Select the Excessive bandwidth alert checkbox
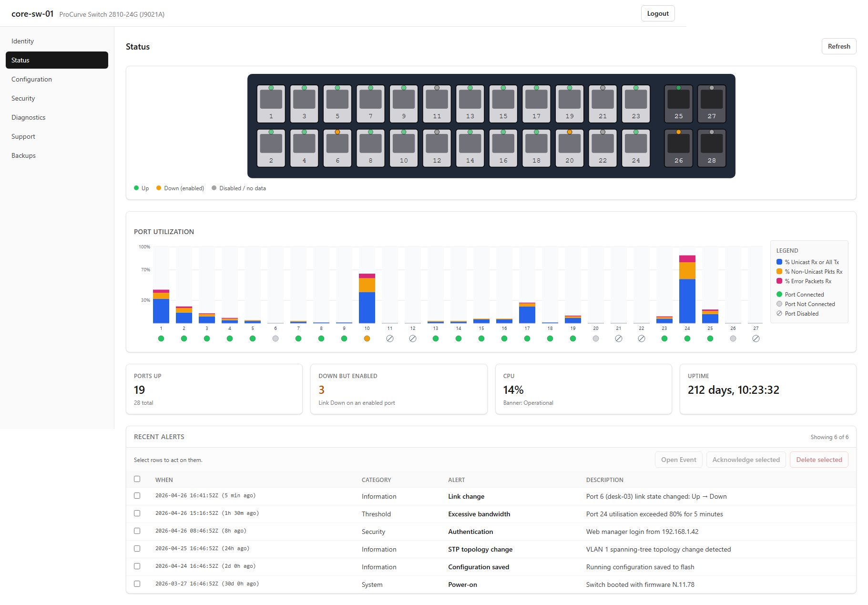Viewport: 868px width, 605px height. (x=137, y=513)
